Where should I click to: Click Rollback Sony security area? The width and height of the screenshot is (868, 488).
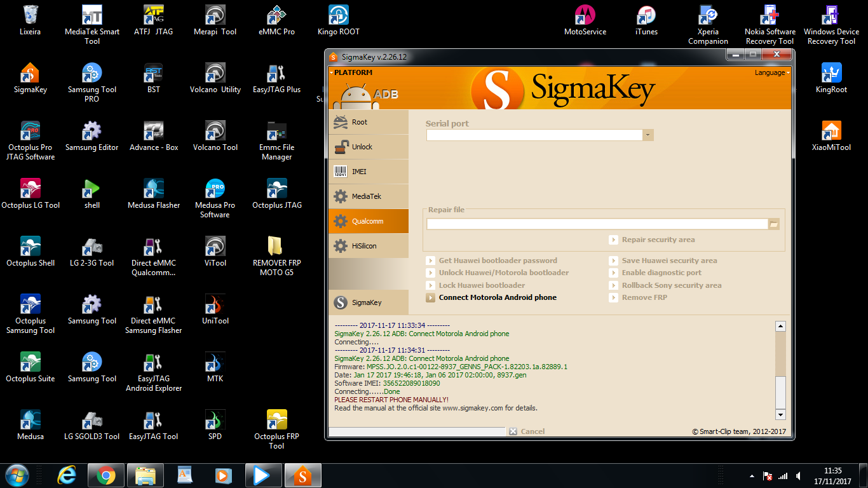[665, 285]
